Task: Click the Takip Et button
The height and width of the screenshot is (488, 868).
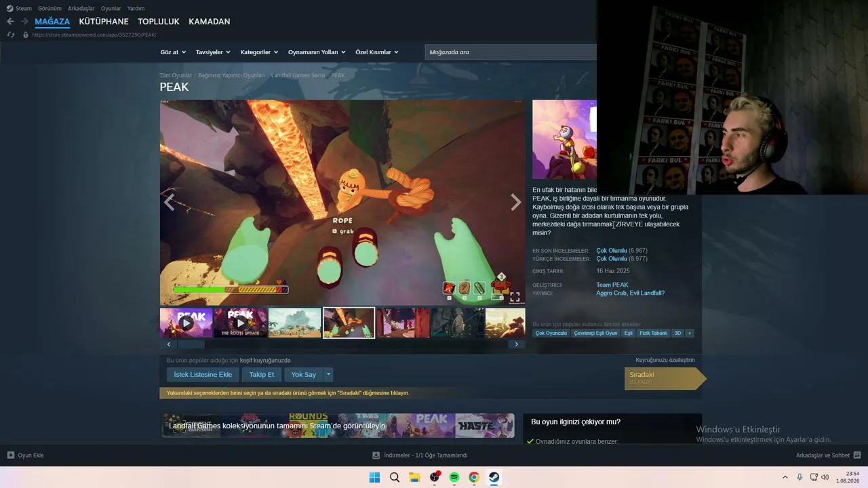Action: coord(262,374)
